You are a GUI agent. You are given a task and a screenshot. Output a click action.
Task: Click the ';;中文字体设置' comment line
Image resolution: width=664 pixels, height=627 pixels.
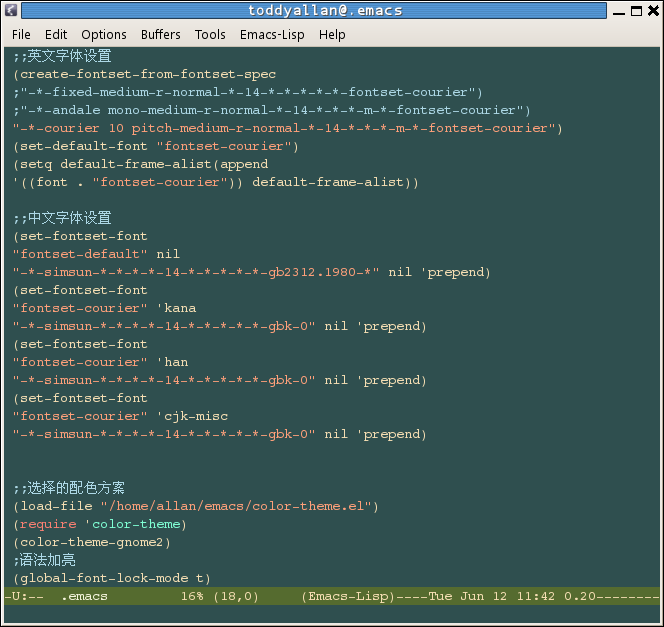point(62,218)
